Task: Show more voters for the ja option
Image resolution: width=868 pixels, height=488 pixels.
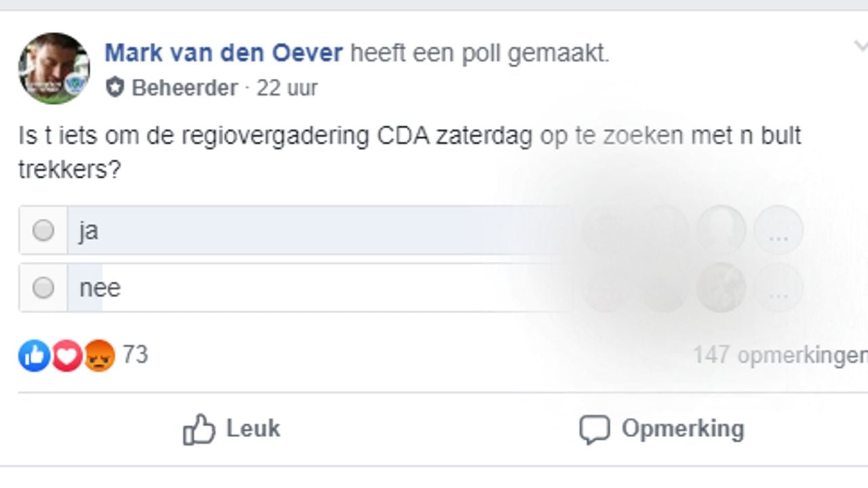Action: pyautogui.click(x=778, y=231)
